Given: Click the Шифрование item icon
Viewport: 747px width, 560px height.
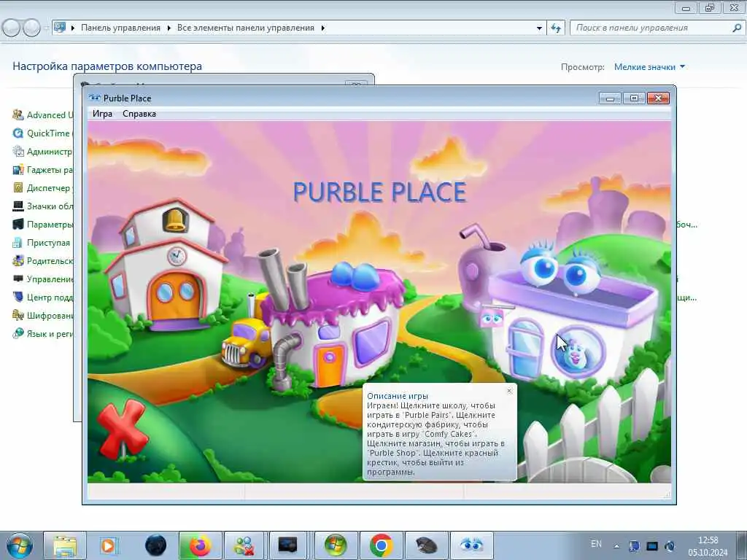Looking at the screenshot, I should 18,315.
